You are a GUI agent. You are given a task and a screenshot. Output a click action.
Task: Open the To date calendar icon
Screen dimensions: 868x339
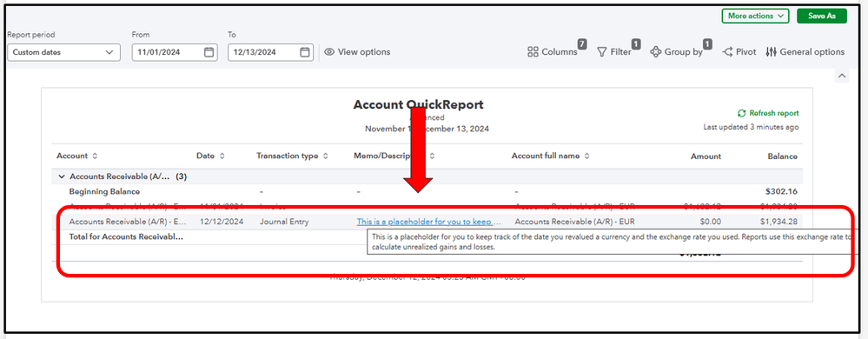tap(304, 53)
